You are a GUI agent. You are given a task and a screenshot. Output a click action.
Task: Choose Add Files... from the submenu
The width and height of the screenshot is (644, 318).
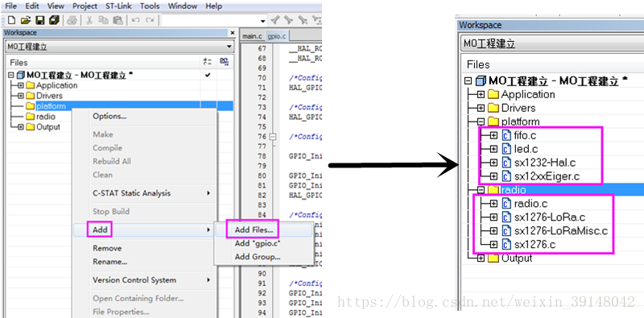tap(254, 229)
